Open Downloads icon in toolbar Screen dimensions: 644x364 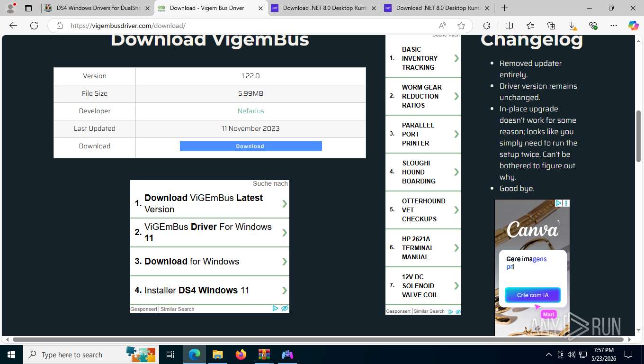pos(572,26)
